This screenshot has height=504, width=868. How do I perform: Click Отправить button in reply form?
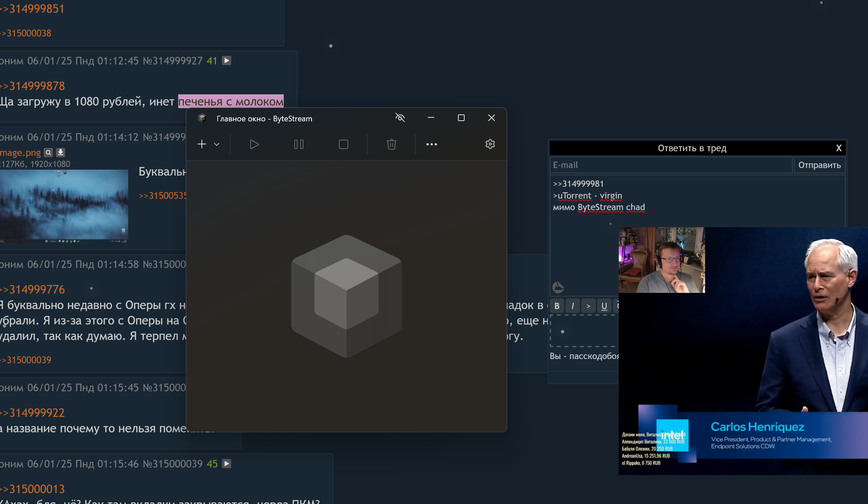pos(819,165)
